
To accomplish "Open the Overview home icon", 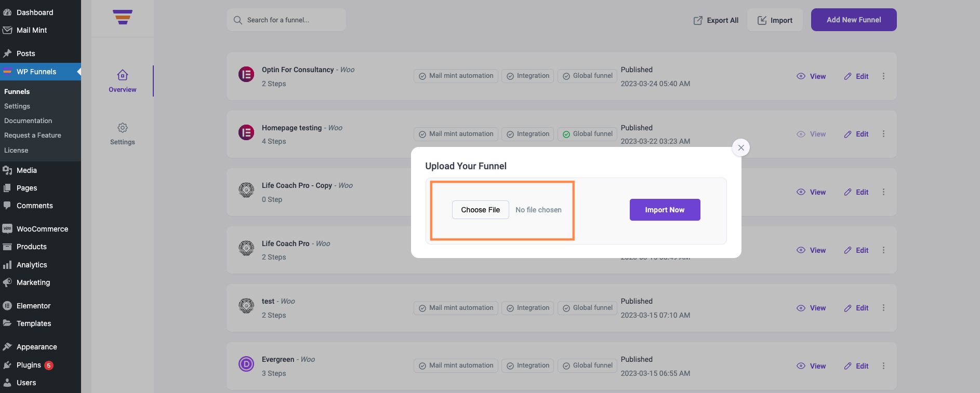I will (x=123, y=75).
